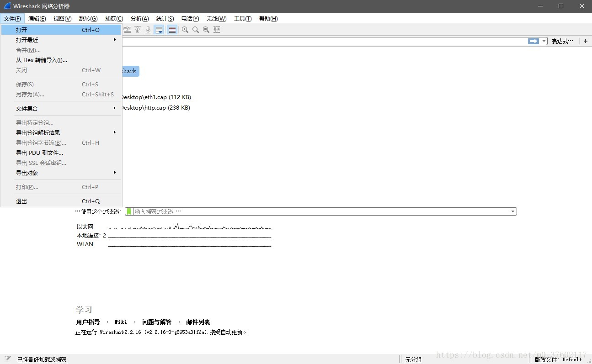Click the display filter input bar
The width and height of the screenshot is (592, 364).
(325, 41)
